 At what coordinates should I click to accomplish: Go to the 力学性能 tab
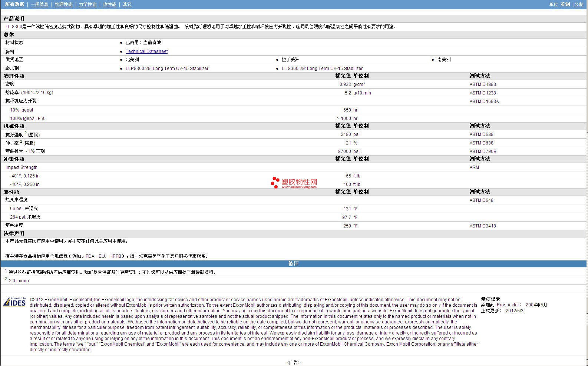click(x=87, y=4)
